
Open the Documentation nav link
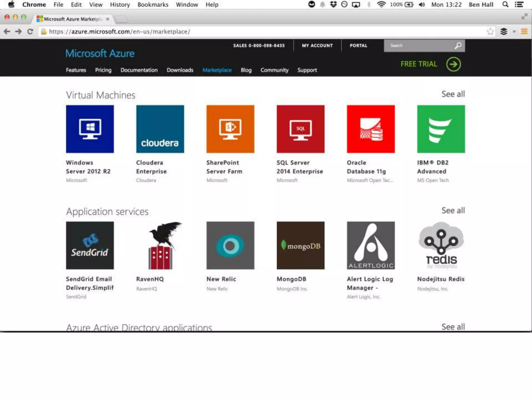(139, 70)
